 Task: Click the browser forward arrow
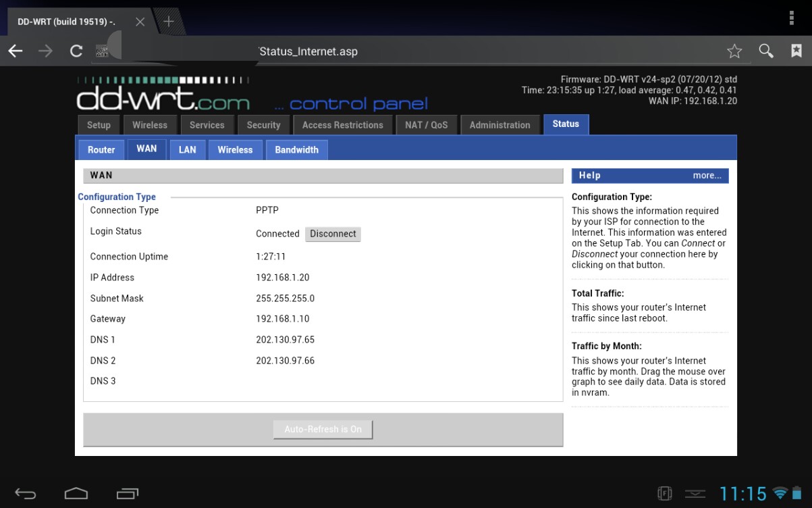click(x=45, y=51)
